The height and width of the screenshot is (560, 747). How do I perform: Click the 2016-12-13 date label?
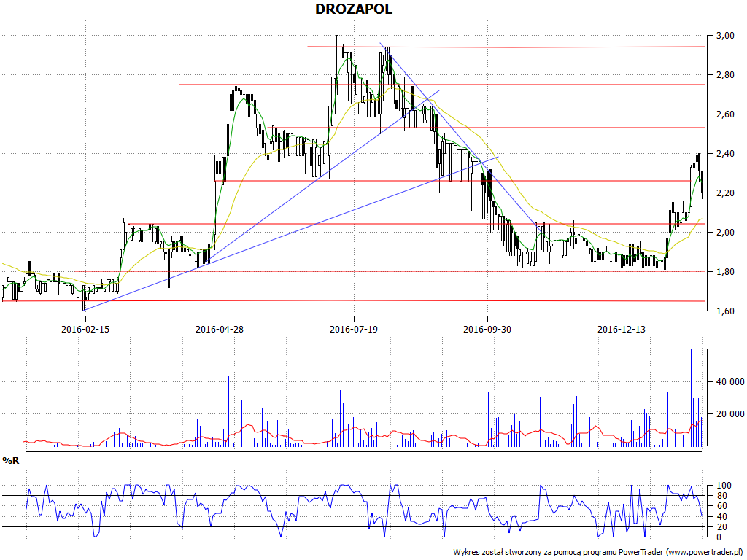click(622, 329)
